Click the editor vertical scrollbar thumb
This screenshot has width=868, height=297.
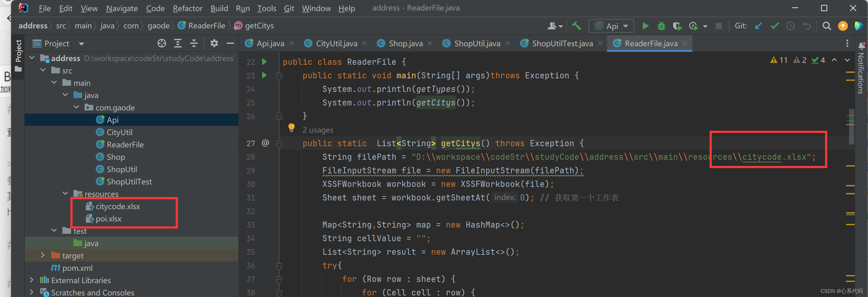coord(851,127)
